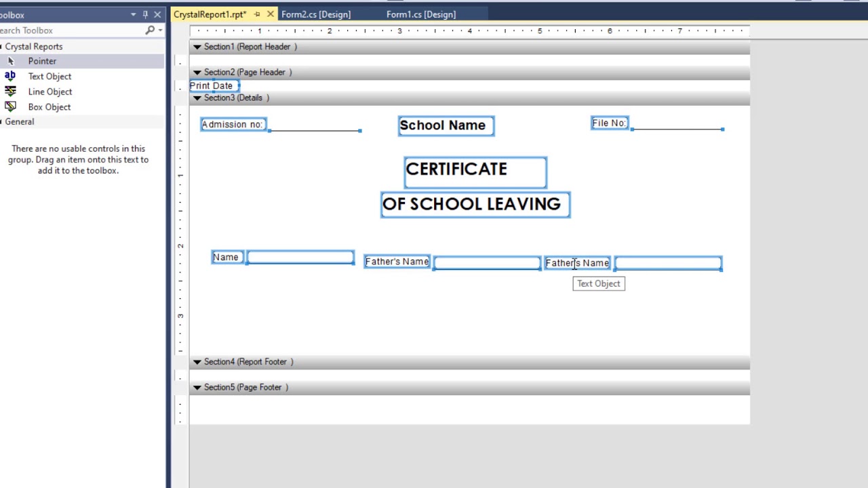Select the Box Object tool

tap(49, 107)
